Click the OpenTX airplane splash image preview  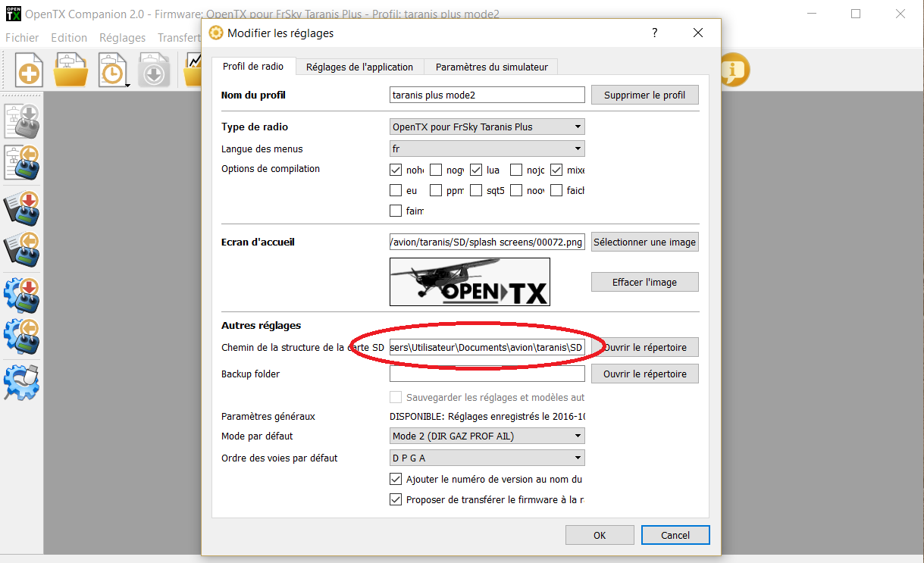(x=470, y=282)
